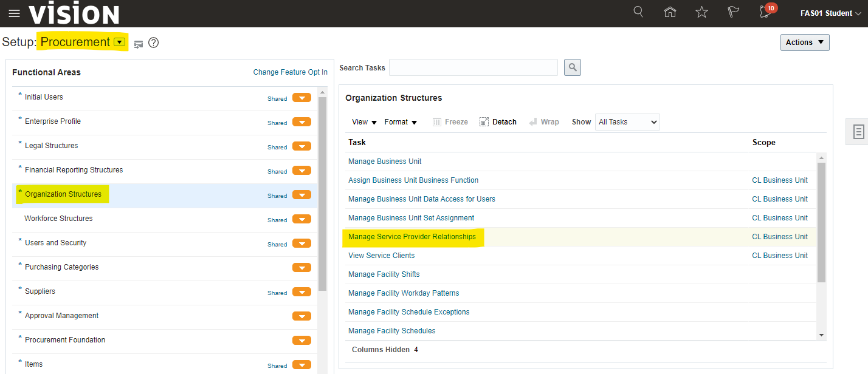This screenshot has height=374, width=868.
Task: Expand the Actions dropdown button
Action: click(804, 42)
